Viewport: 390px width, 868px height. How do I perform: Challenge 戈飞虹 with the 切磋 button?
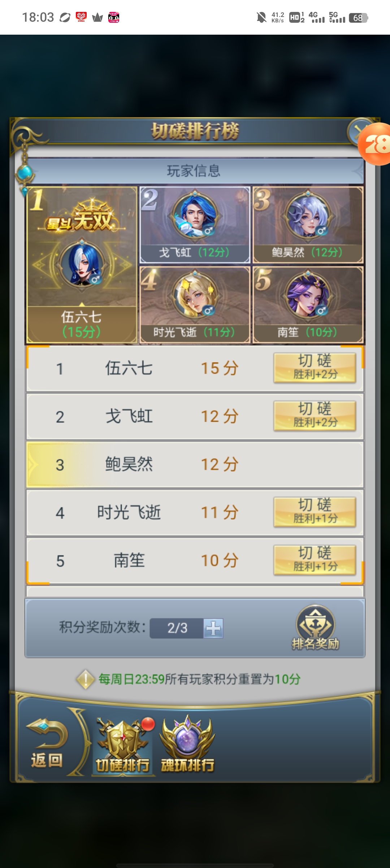(x=315, y=416)
